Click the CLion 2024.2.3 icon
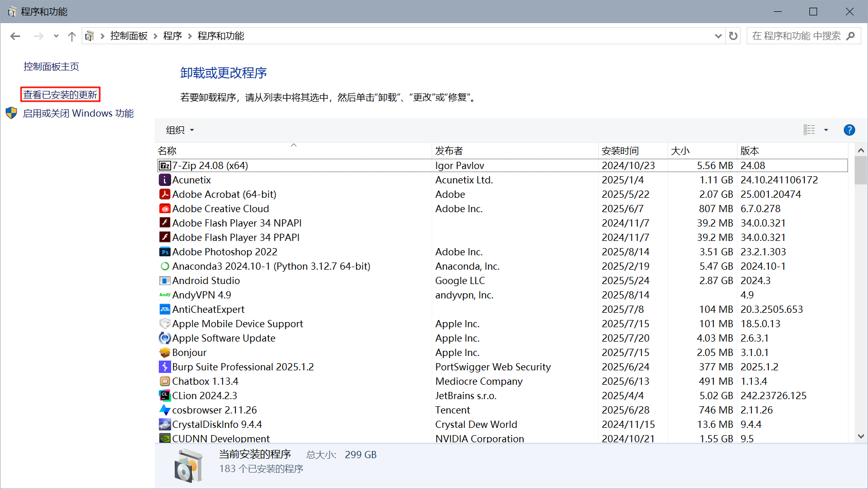The width and height of the screenshot is (868, 489). (164, 396)
